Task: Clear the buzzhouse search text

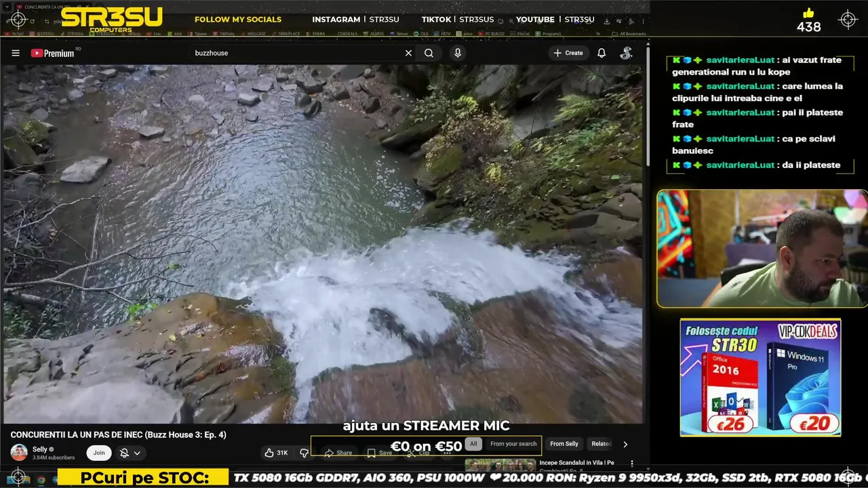Action: [x=408, y=53]
